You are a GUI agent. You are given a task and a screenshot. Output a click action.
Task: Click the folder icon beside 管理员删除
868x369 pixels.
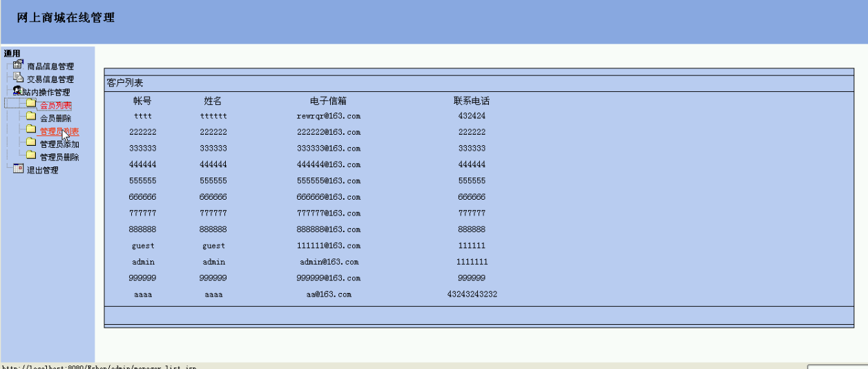[x=31, y=156]
